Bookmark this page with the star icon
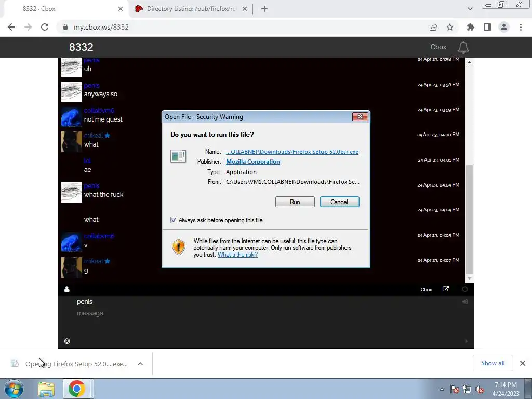The image size is (532, 399). (450, 27)
